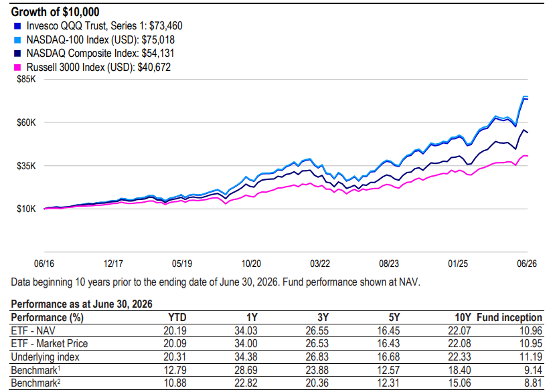Click Benchmark¹ 10Y value 18.40
This screenshot has width=557, height=392.
point(459,371)
